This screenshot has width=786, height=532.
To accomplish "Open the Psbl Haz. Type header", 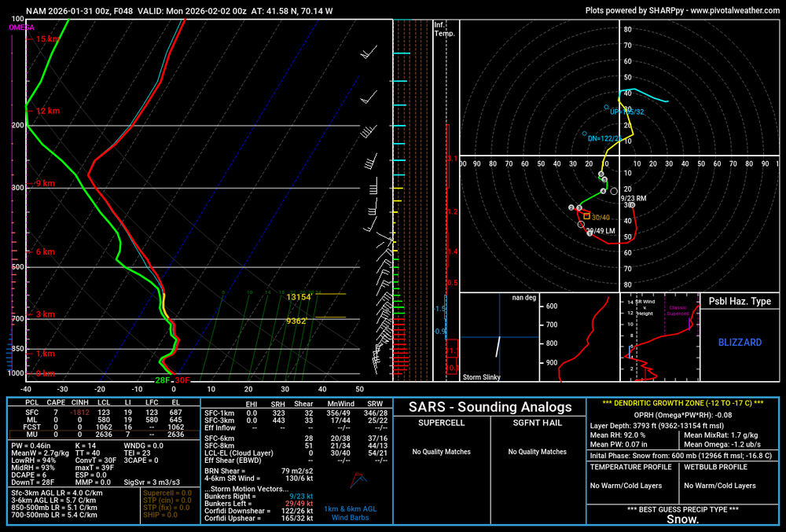I will [740, 301].
